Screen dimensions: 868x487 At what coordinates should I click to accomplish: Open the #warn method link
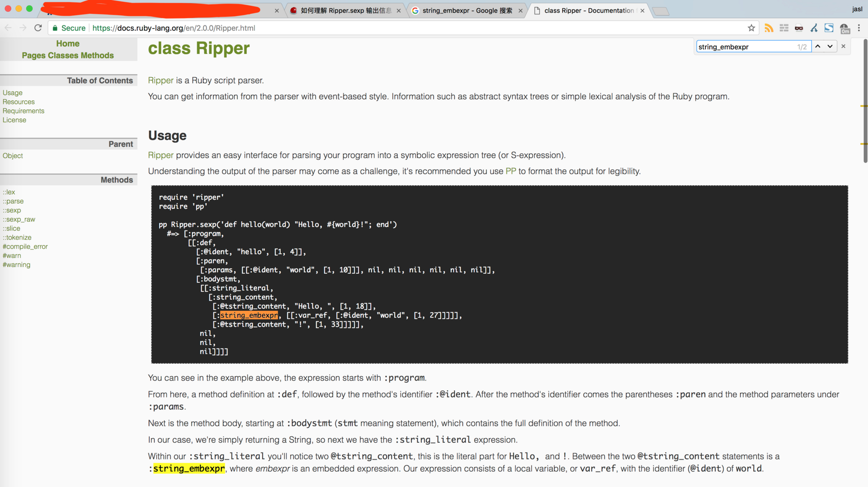(12, 255)
